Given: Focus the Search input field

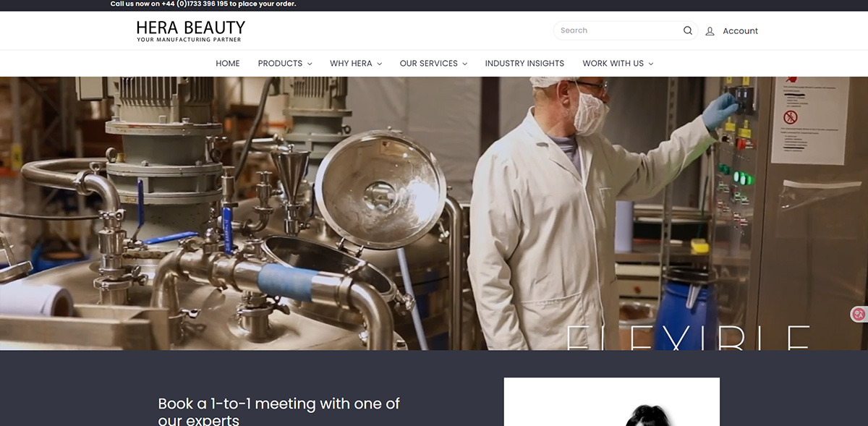Looking at the screenshot, I should pyautogui.click(x=618, y=30).
